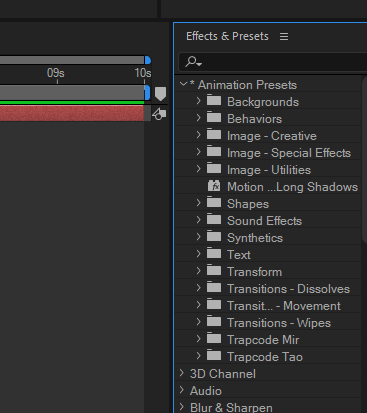The width and height of the screenshot is (367, 413).
Task: Expand Transitions - Dissolves folder
Action: (x=199, y=288)
